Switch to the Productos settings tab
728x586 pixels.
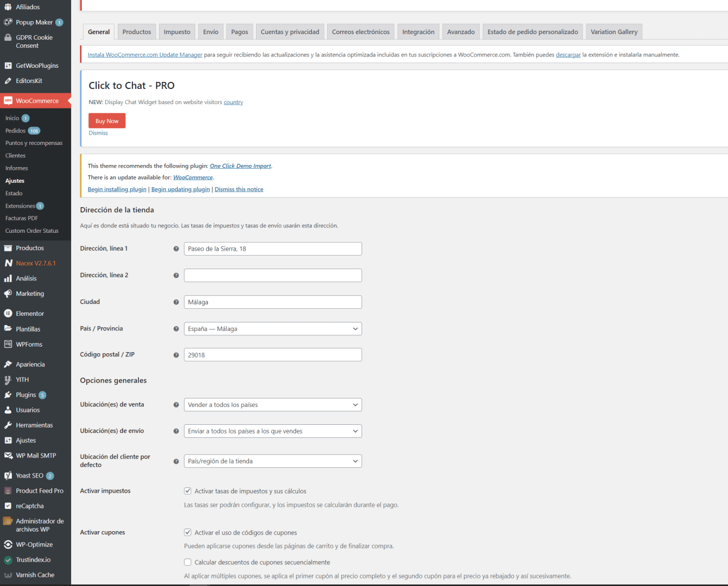point(137,32)
